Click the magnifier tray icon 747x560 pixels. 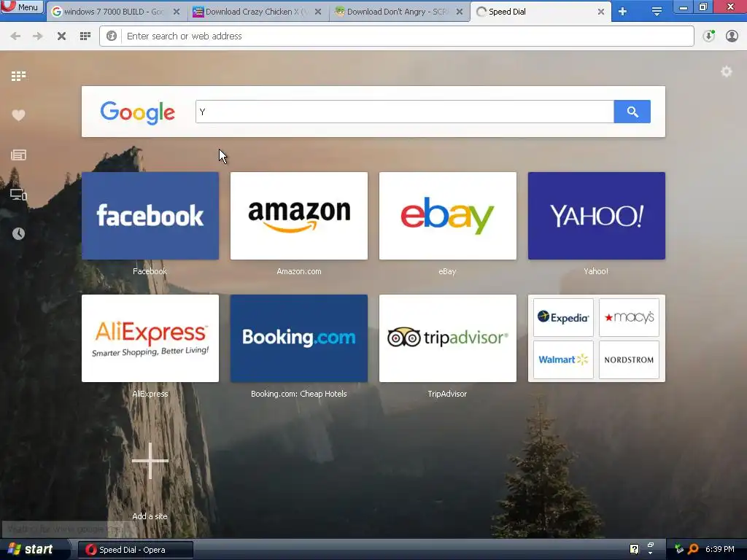coord(693,550)
